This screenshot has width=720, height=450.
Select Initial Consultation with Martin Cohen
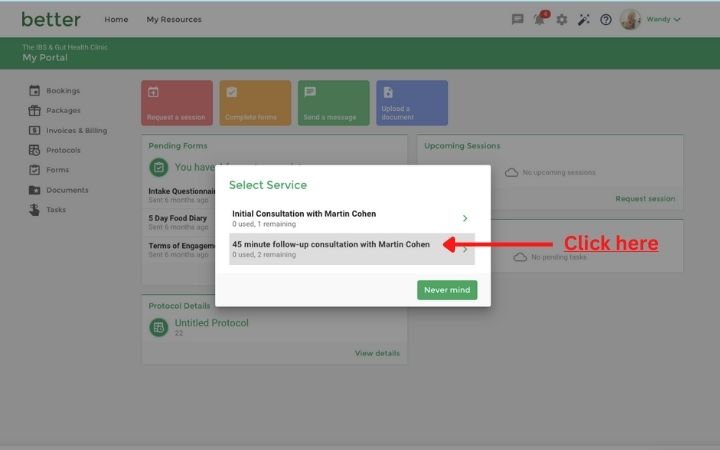[352, 218]
